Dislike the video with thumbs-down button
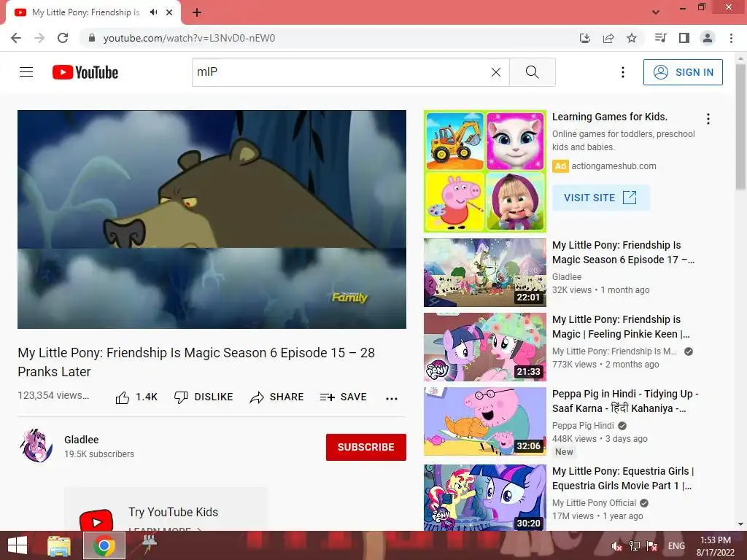 (204, 397)
